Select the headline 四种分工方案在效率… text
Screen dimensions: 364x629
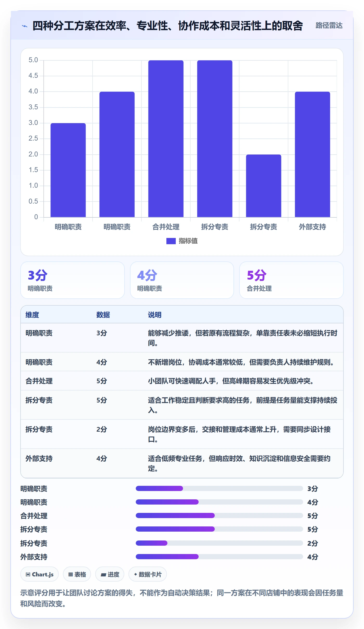click(168, 26)
